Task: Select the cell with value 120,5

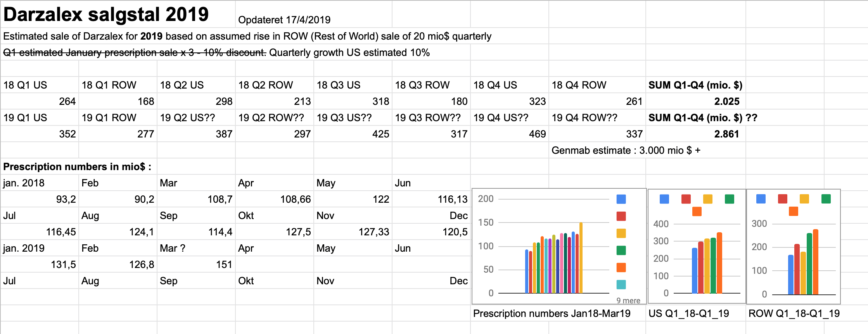Action: coord(432,232)
